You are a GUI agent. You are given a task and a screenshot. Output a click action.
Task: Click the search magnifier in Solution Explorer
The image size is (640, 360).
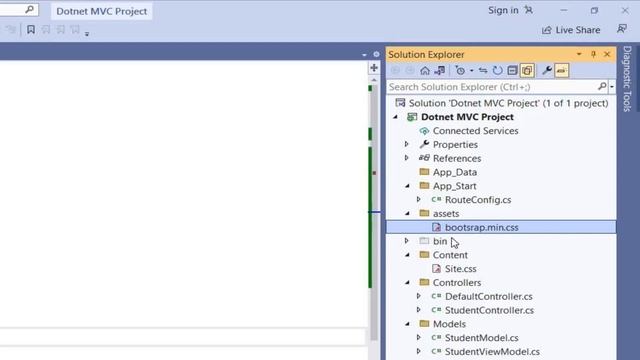tap(602, 86)
